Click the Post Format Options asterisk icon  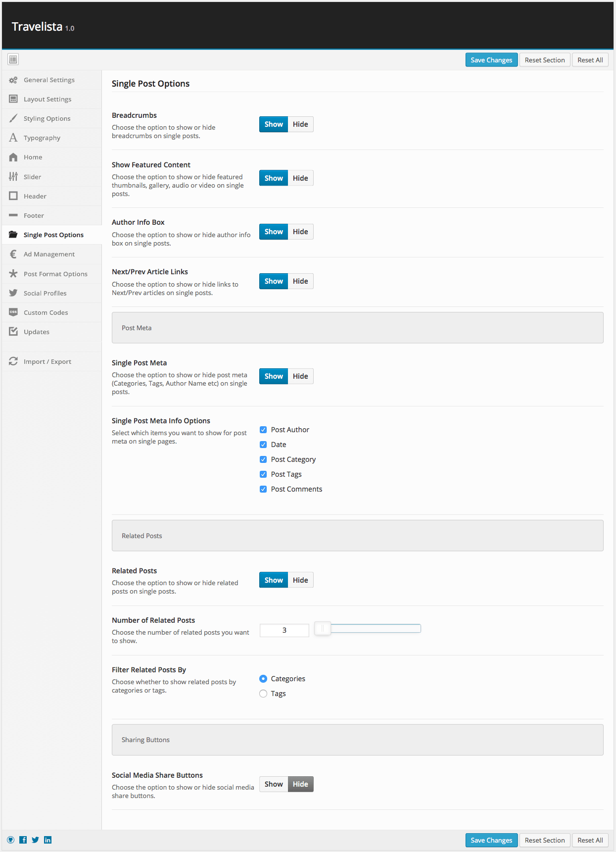tap(13, 273)
